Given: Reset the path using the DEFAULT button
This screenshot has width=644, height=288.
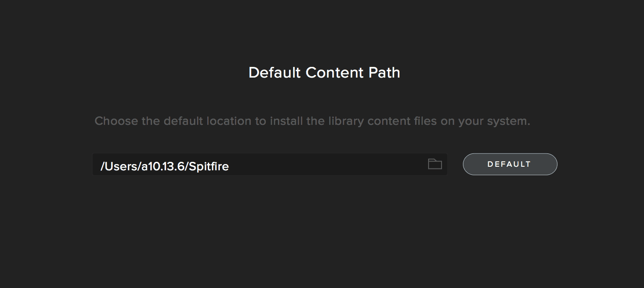Looking at the screenshot, I should [510, 164].
